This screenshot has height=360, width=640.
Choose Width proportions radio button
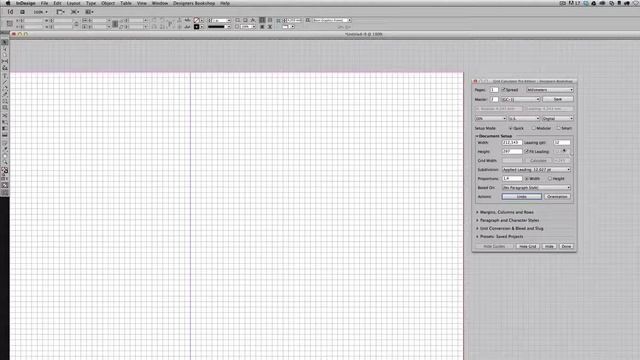(527, 178)
